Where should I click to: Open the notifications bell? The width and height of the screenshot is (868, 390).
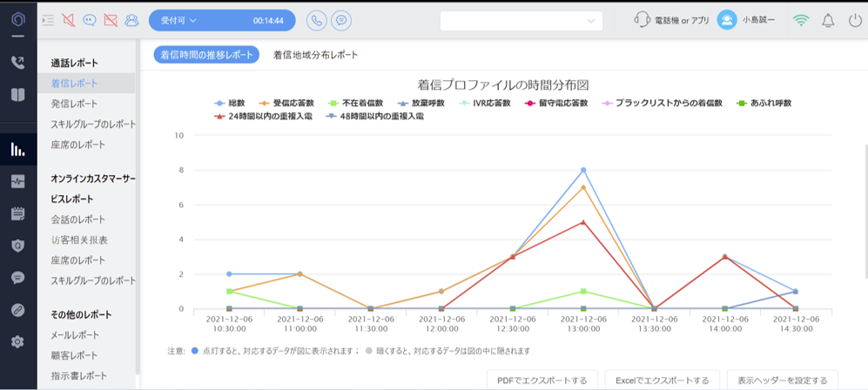coord(828,20)
